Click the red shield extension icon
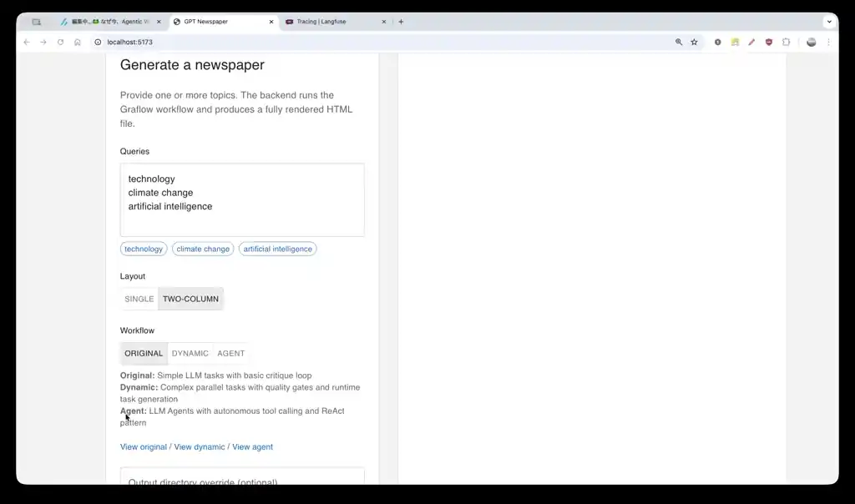Screen dimensions: 855x504 [769, 42]
